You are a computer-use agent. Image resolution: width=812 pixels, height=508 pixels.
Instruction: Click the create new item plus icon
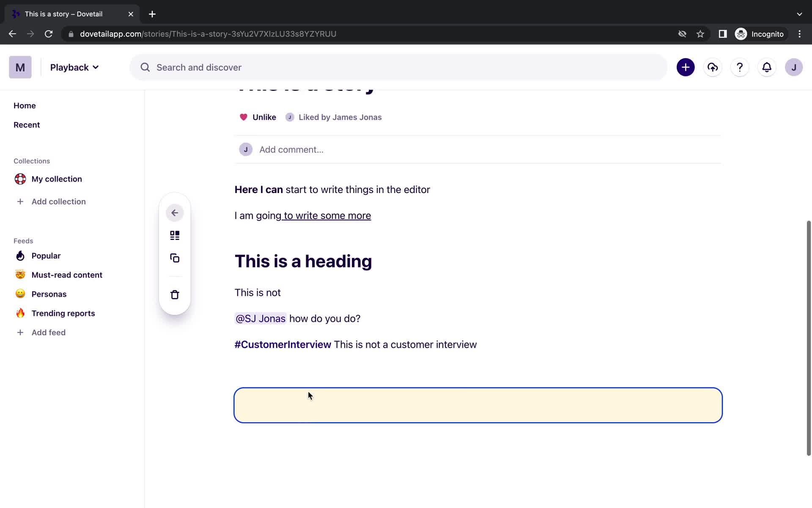click(x=685, y=67)
